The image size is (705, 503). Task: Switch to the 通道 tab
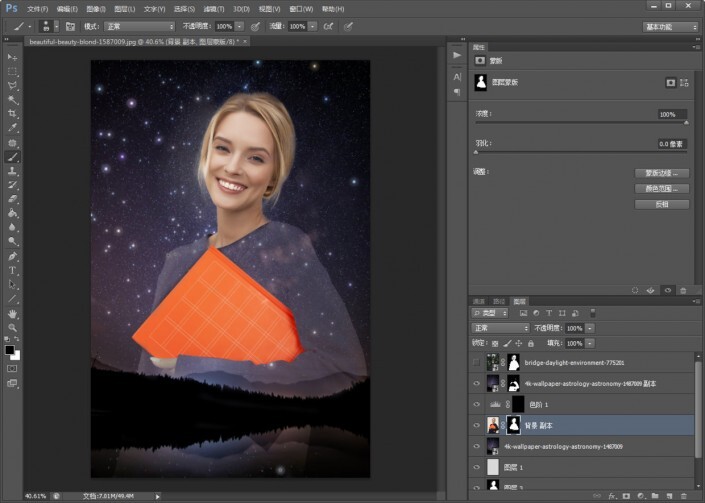(x=478, y=301)
